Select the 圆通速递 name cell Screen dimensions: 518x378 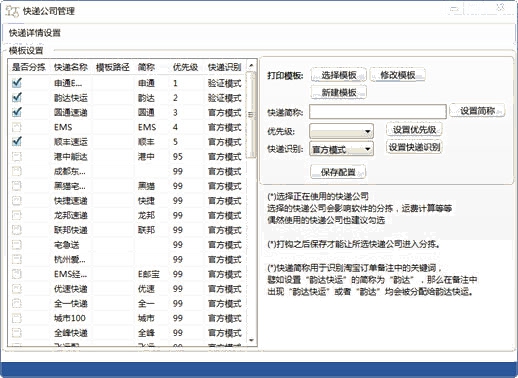71,112
